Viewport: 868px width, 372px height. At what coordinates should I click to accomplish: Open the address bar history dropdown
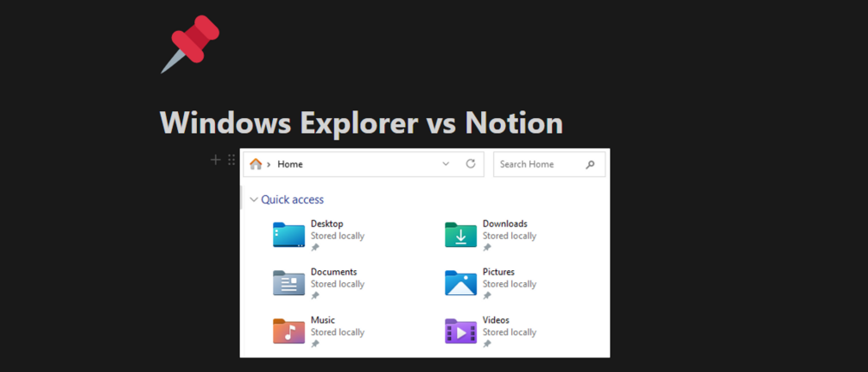pyautogui.click(x=446, y=164)
